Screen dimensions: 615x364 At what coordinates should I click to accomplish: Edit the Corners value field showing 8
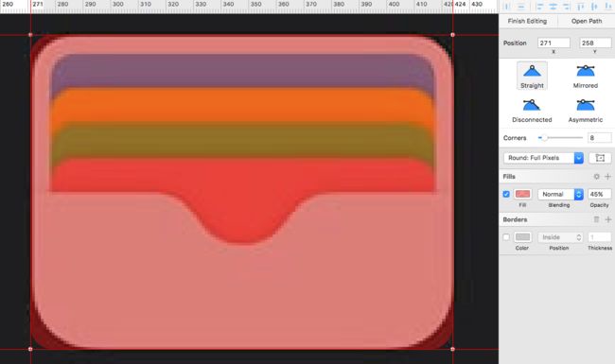tap(599, 137)
